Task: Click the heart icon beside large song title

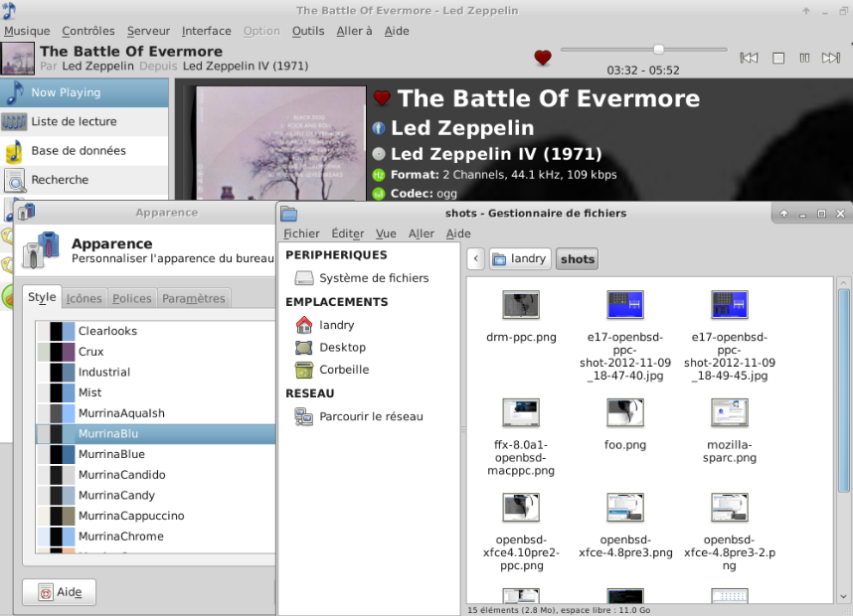Action: (x=382, y=97)
